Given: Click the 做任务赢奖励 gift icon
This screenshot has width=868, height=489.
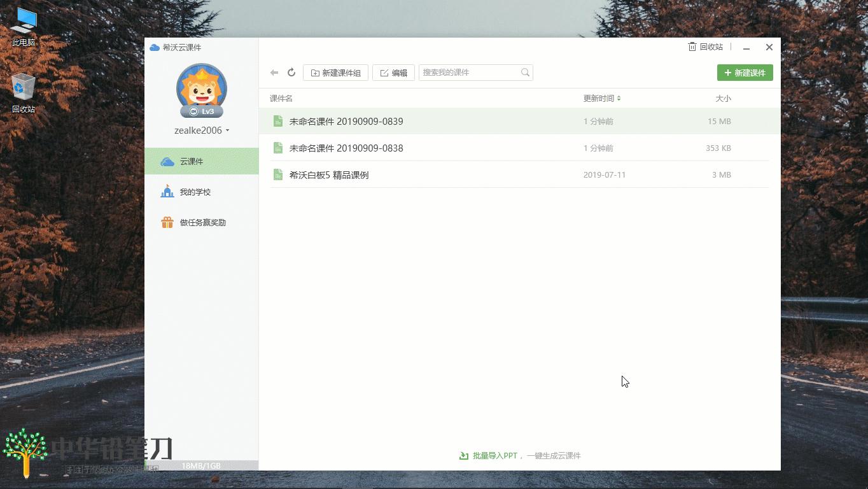Looking at the screenshot, I should click(x=167, y=222).
